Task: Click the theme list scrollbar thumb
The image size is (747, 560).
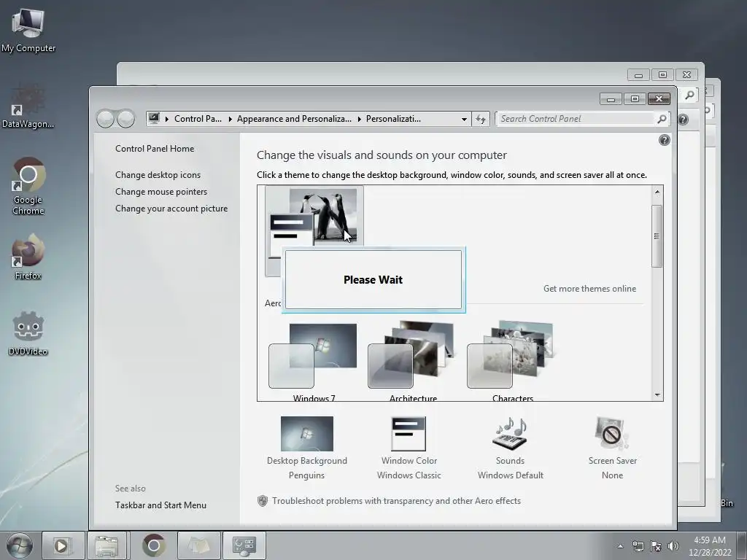Action: tap(657, 236)
